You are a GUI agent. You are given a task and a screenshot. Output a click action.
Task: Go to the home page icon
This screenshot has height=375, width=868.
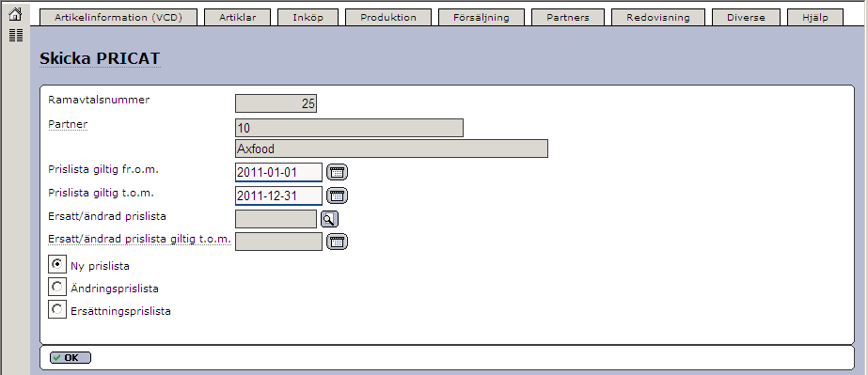click(15, 14)
